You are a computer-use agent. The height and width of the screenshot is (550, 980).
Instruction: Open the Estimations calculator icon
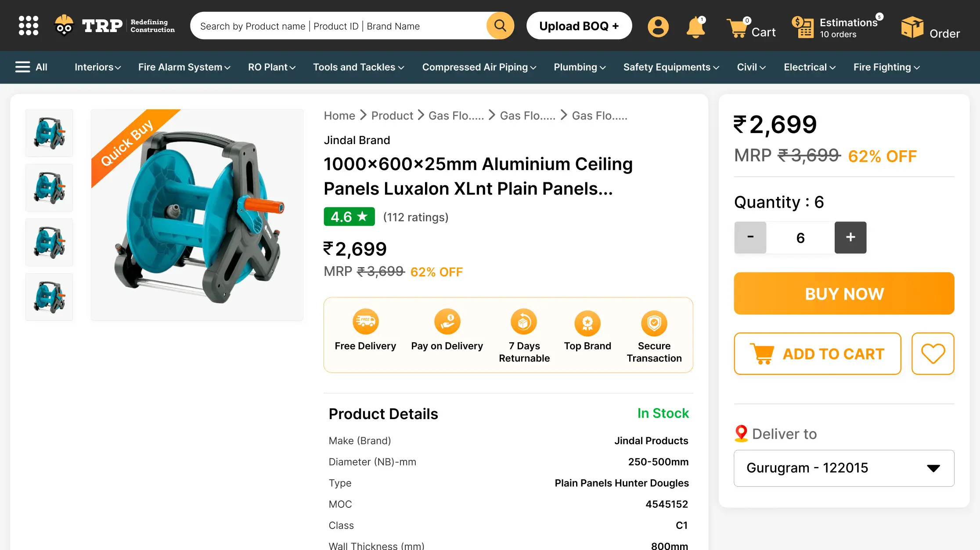click(x=803, y=27)
